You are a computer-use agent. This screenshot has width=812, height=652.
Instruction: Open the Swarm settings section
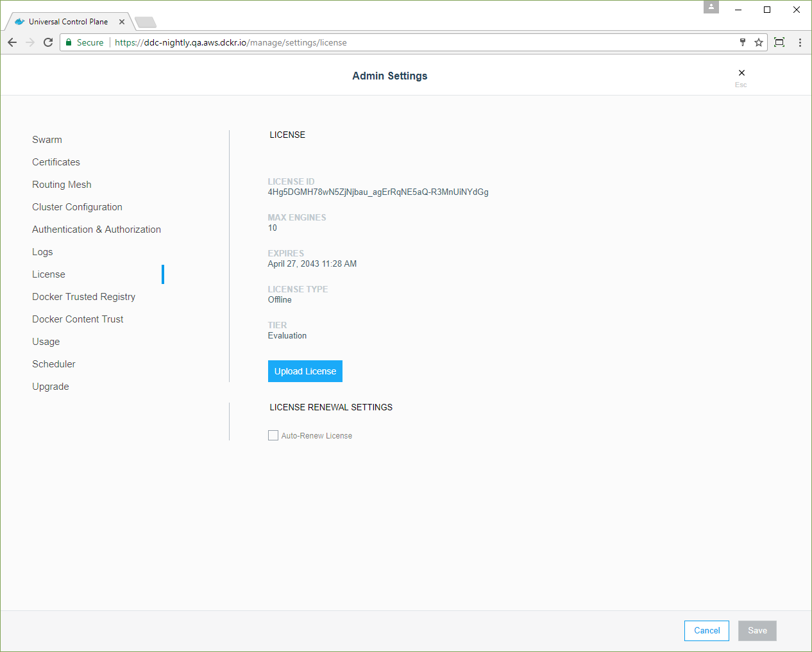47,140
